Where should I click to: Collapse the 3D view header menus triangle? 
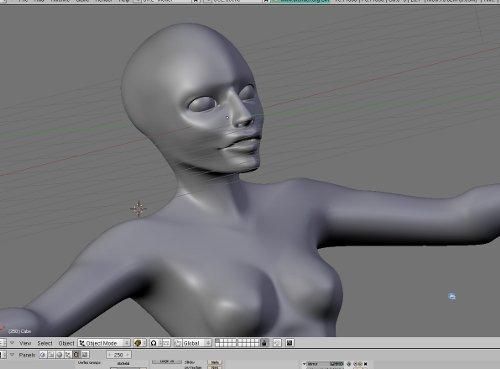12,343
